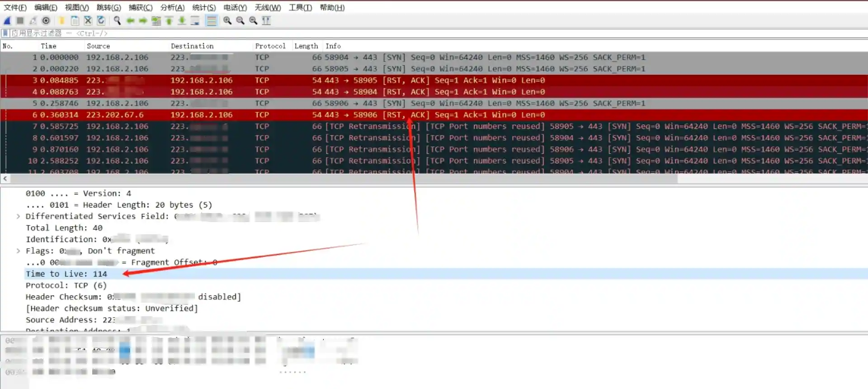The height and width of the screenshot is (389, 868).
Task: Toggle auto-scroll during live capture
Action: coord(195,21)
